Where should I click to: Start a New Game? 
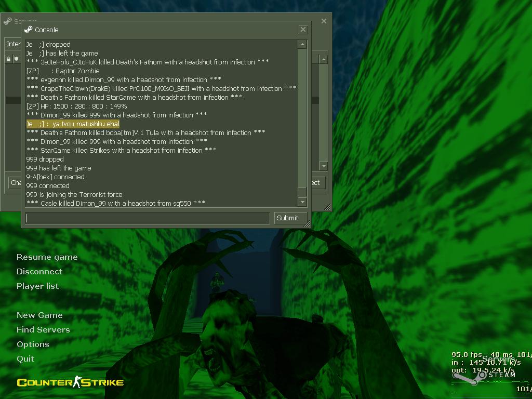tap(39, 315)
